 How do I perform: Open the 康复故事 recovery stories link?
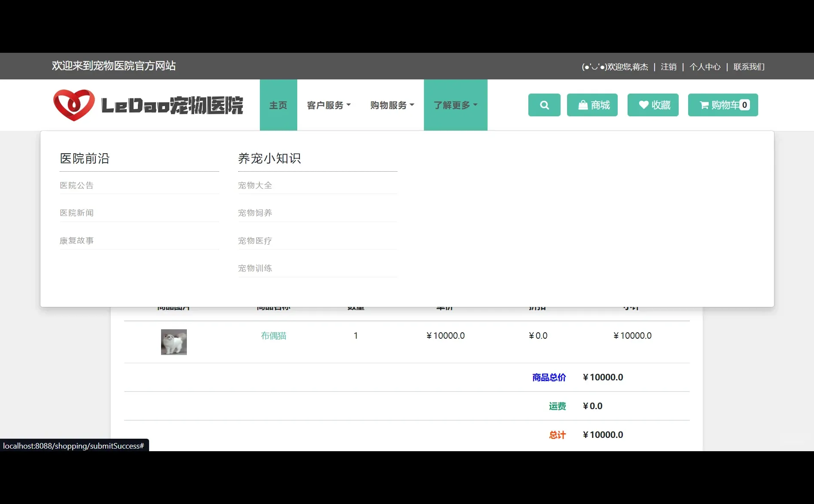(76, 240)
